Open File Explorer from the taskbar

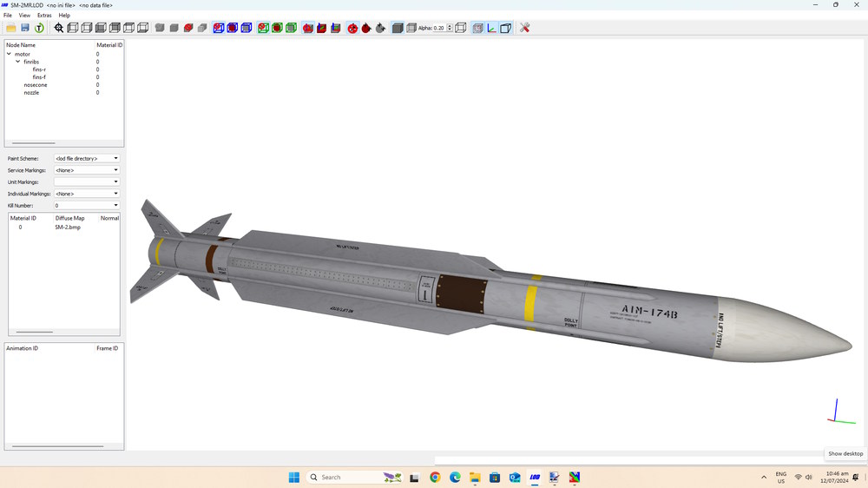point(475,477)
